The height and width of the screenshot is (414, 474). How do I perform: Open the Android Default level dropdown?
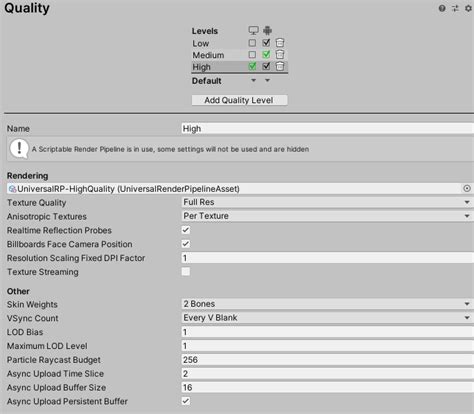[x=267, y=80]
